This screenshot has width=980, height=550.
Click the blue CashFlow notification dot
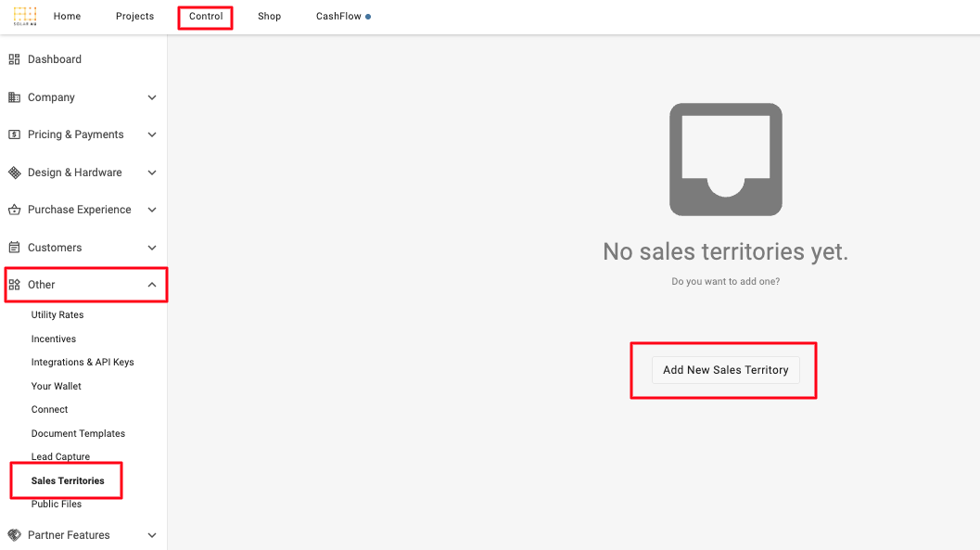(368, 17)
